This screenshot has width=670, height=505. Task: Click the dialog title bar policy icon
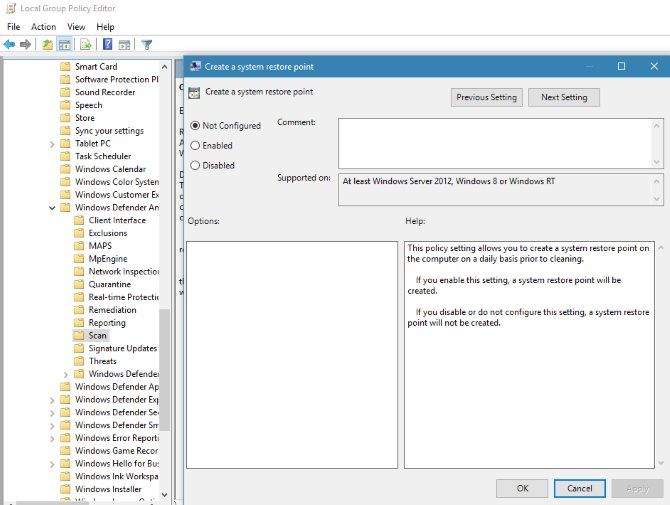195,66
